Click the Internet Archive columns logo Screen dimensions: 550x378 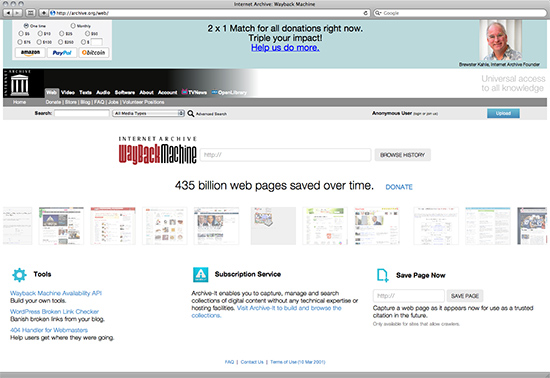(20, 85)
